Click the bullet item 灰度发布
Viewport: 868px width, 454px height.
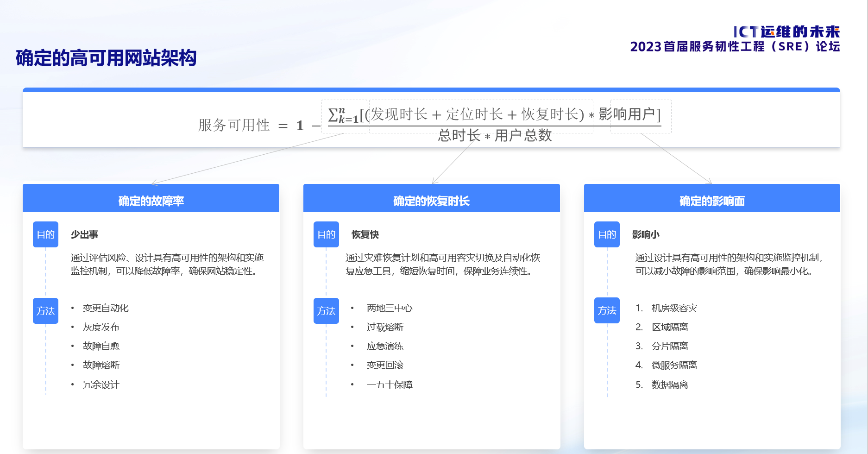[101, 327]
